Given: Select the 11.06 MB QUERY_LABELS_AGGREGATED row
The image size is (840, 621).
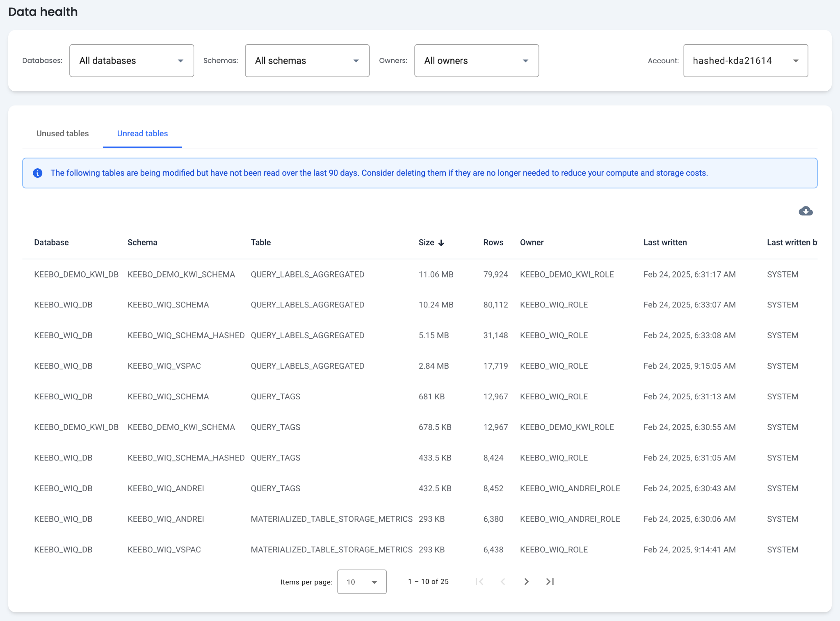Looking at the screenshot, I should tap(307, 274).
